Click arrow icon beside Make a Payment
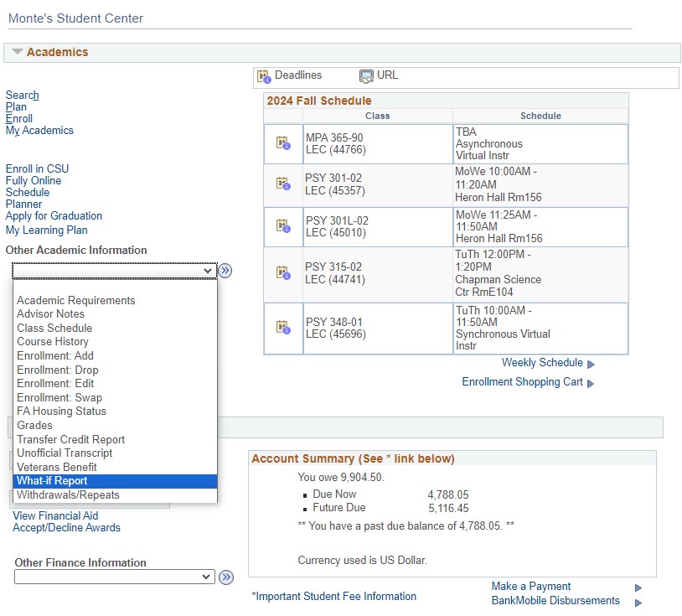The width and height of the screenshot is (682, 616). (x=638, y=588)
